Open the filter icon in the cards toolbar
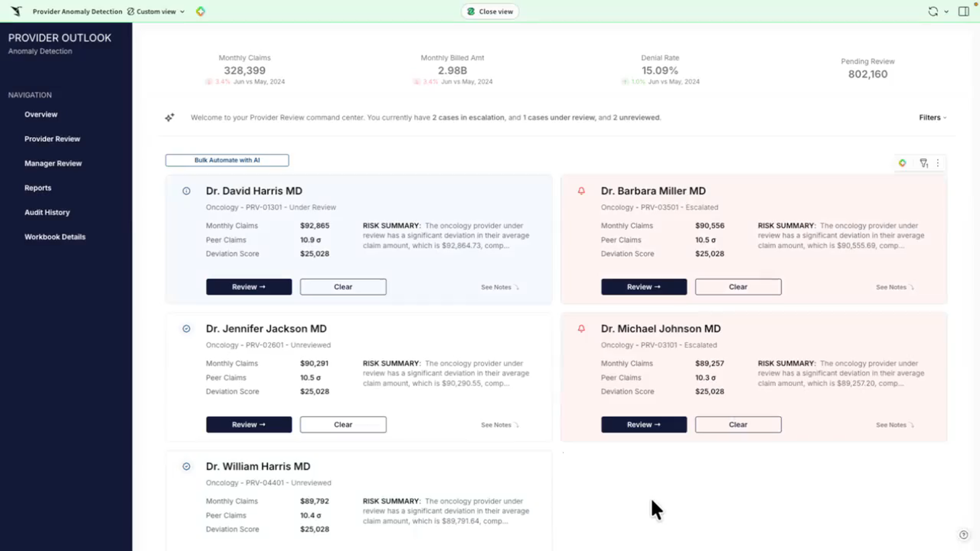980x551 pixels. (924, 163)
